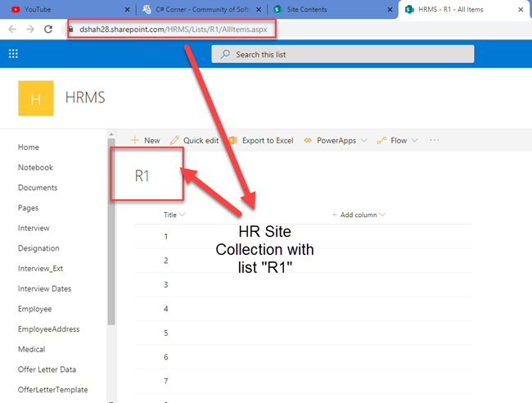Export to Excel button
The image size is (532, 403).
[x=261, y=140]
